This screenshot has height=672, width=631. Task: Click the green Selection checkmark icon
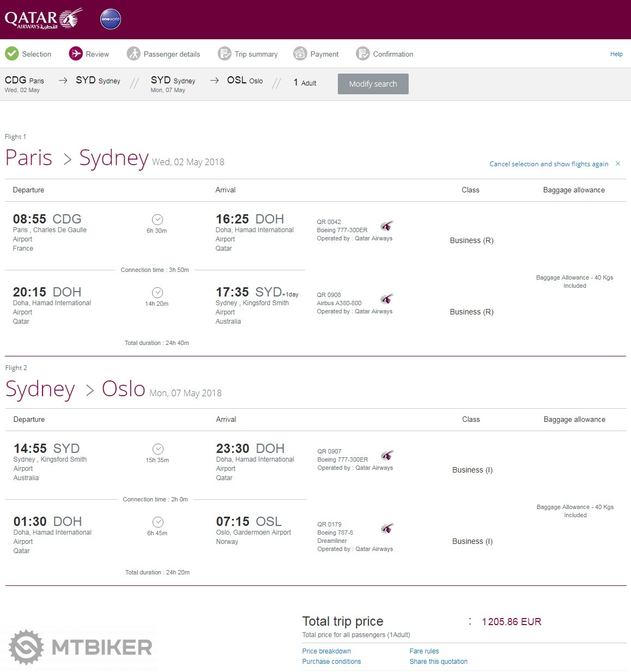point(12,53)
